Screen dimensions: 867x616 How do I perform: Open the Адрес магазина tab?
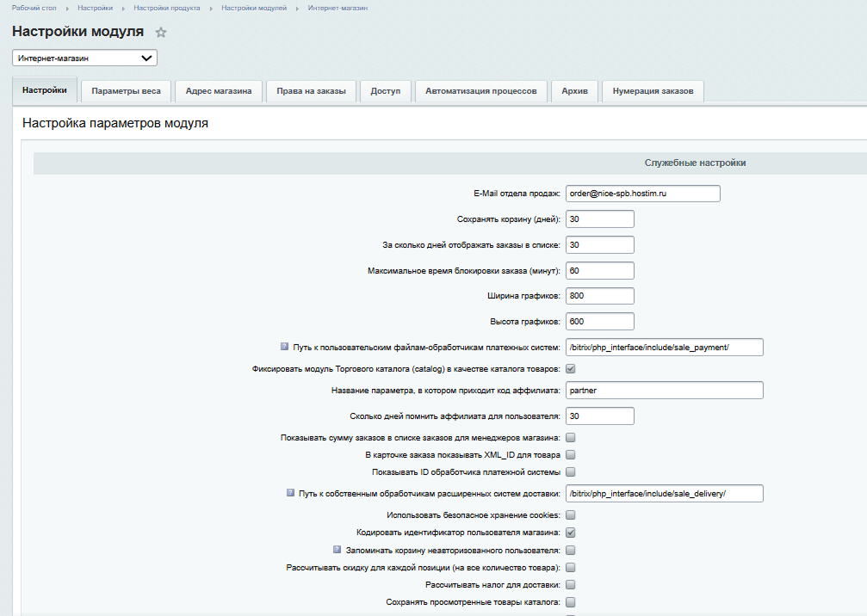click(x=219, y=91)
